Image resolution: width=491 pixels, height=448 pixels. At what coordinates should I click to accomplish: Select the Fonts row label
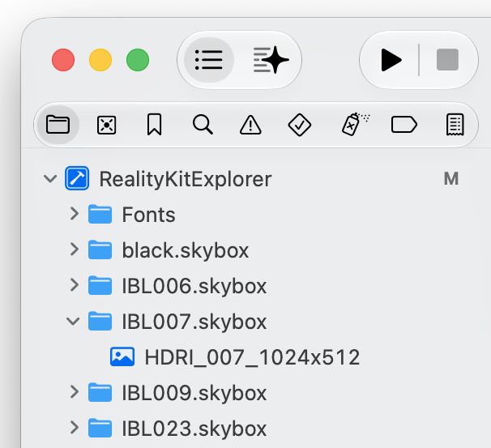click(x=149, y=215)
